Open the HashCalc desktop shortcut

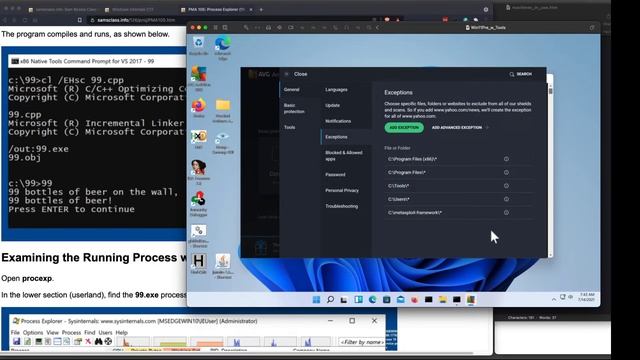click(199, 263)
